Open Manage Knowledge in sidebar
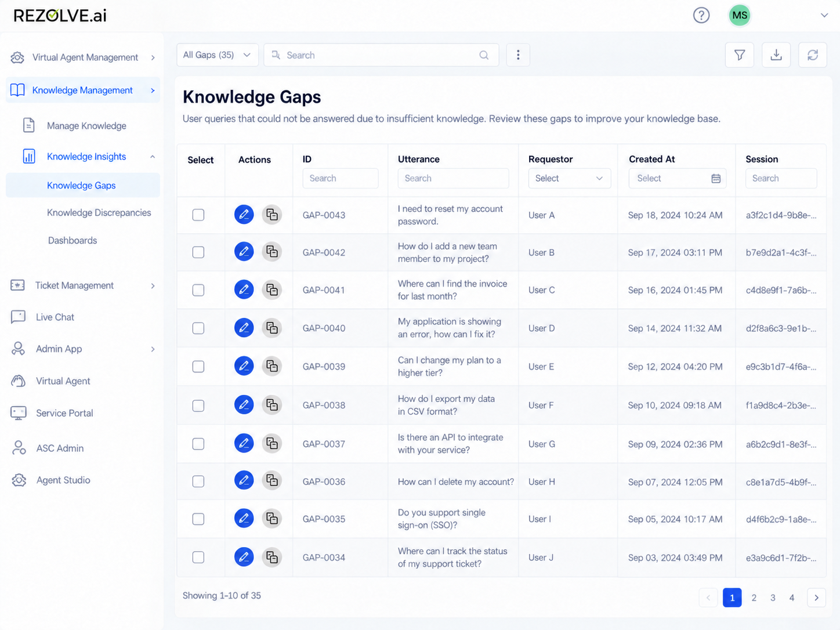This screenshot has height=630, width=840. pyautogui.click(x=86, y=126)
